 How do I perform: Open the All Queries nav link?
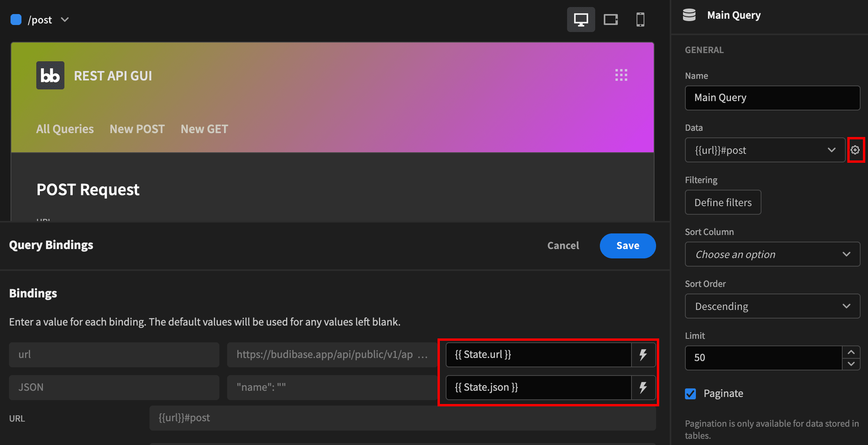click(x=65, y=129)
